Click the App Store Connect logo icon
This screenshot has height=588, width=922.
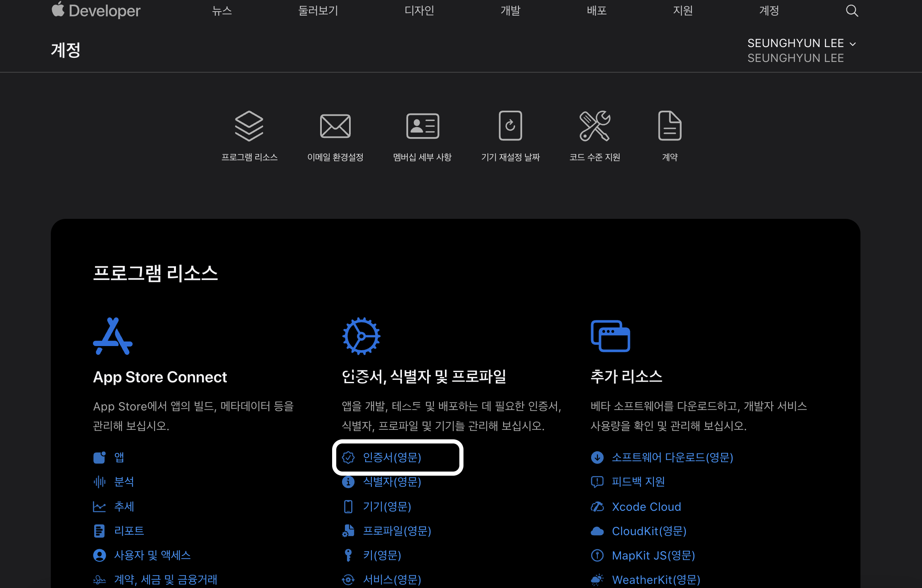click(x=113, y=336)
